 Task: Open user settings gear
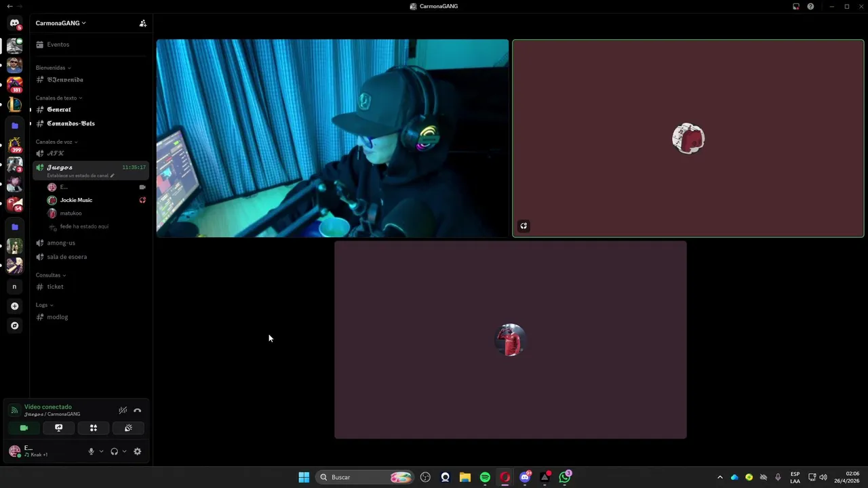click(x=138, y=451)
